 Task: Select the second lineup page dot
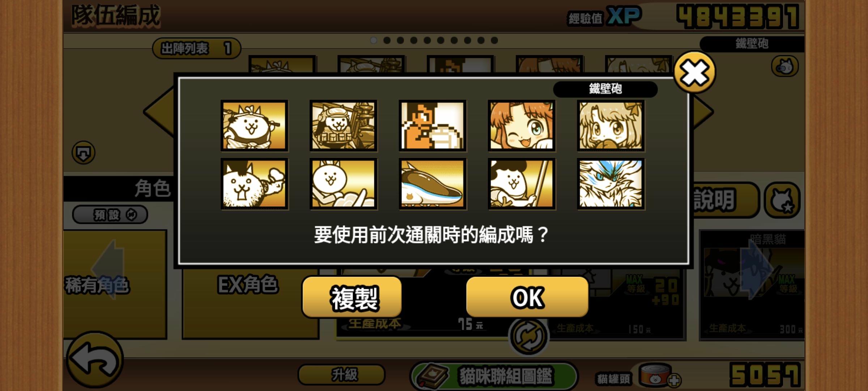coord(387,40)
